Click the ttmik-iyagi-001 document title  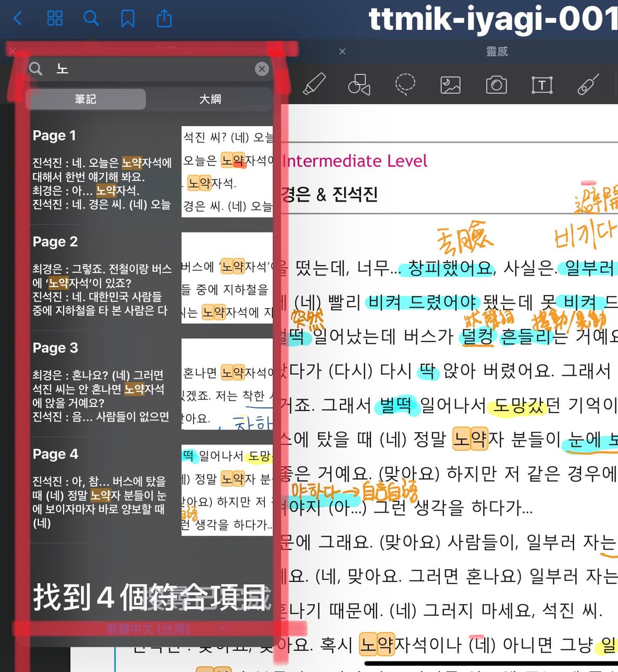point(493,19)
